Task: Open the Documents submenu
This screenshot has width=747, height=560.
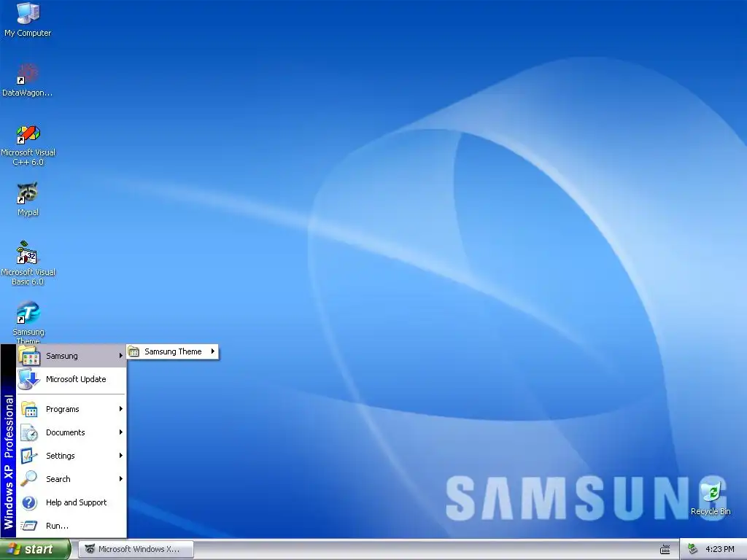Action: click(x=71, y=432)
